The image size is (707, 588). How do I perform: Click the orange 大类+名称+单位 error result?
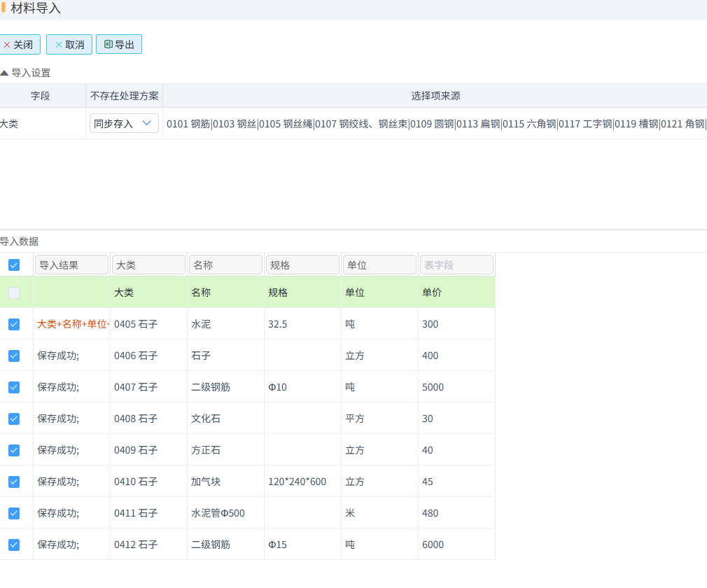[x=73, y=324]
